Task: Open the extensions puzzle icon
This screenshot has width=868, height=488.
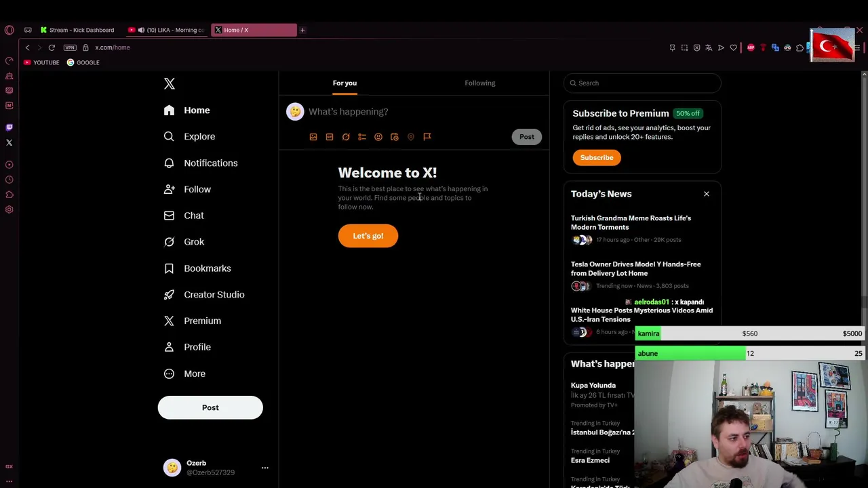Action: [x=800, y=47]
